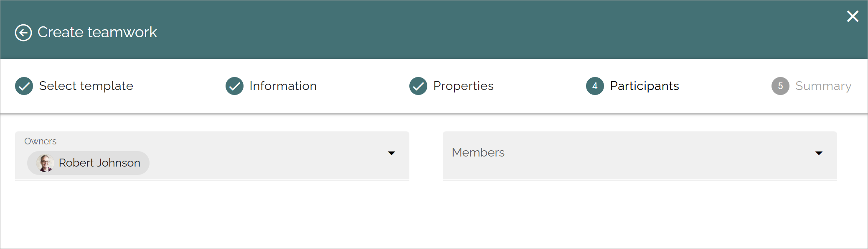Click the Select template checkmark icon
This screenshot has height=249, width=868.
click(24, 86)
